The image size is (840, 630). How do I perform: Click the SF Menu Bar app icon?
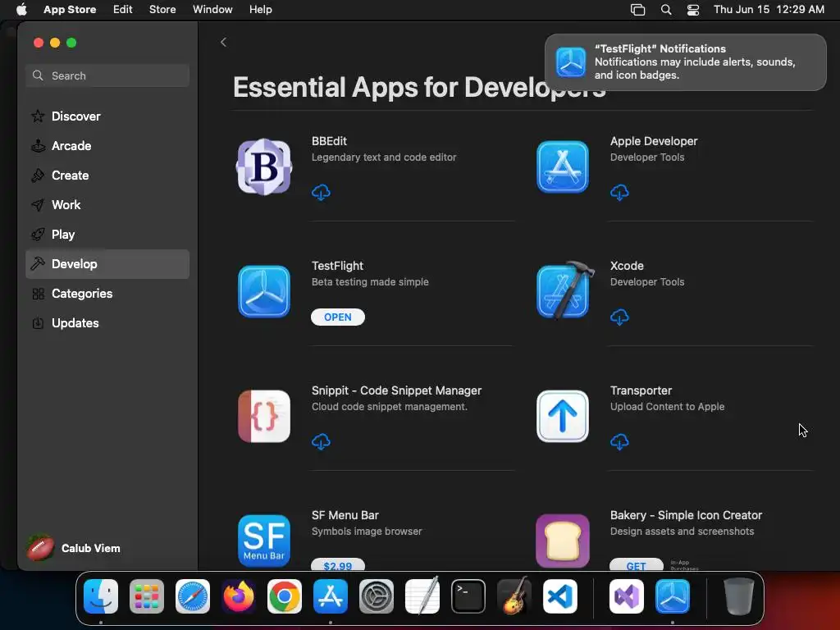pos(264,541)
